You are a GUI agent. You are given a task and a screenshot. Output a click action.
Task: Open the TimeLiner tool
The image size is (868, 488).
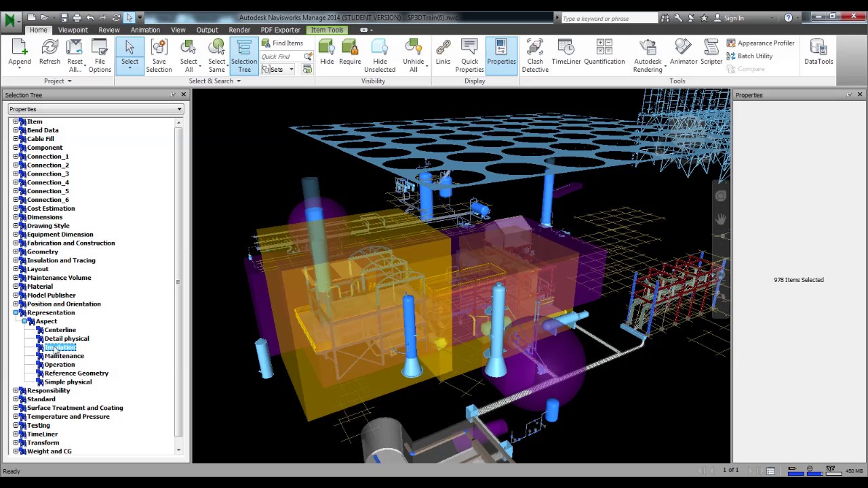tap(566, 53)
